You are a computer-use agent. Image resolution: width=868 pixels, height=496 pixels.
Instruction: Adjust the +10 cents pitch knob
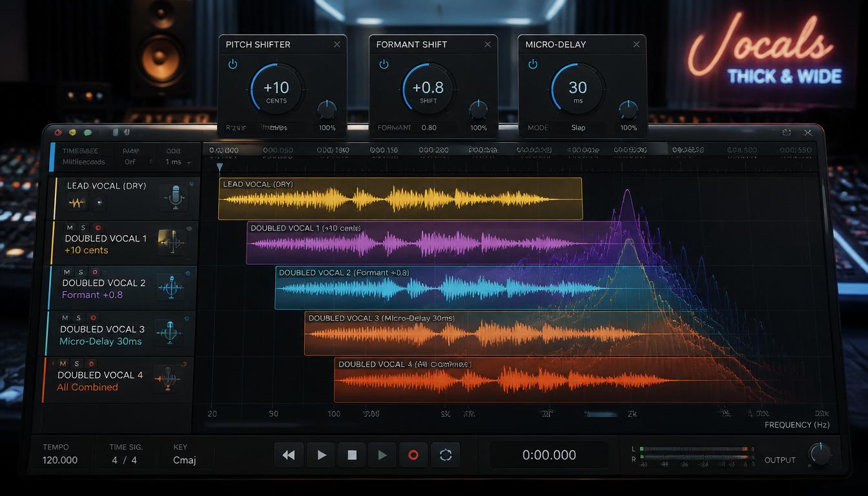tap(276, 90)
